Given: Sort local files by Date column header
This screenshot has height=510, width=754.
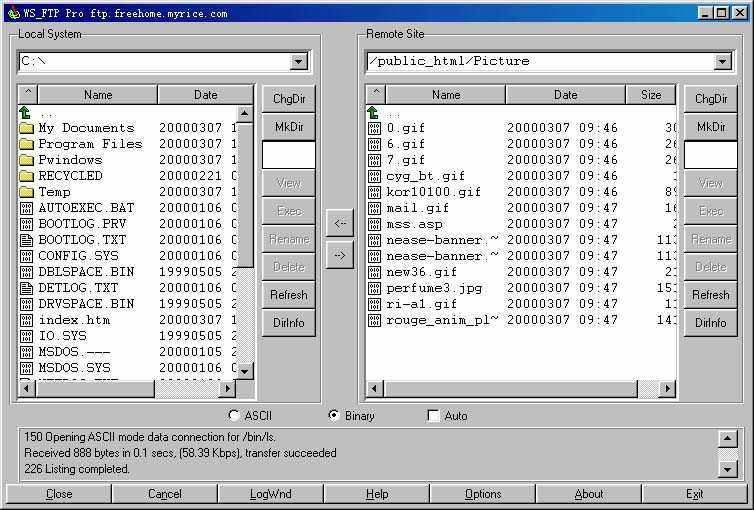Looking at the screenshot, I should point(206,95).
